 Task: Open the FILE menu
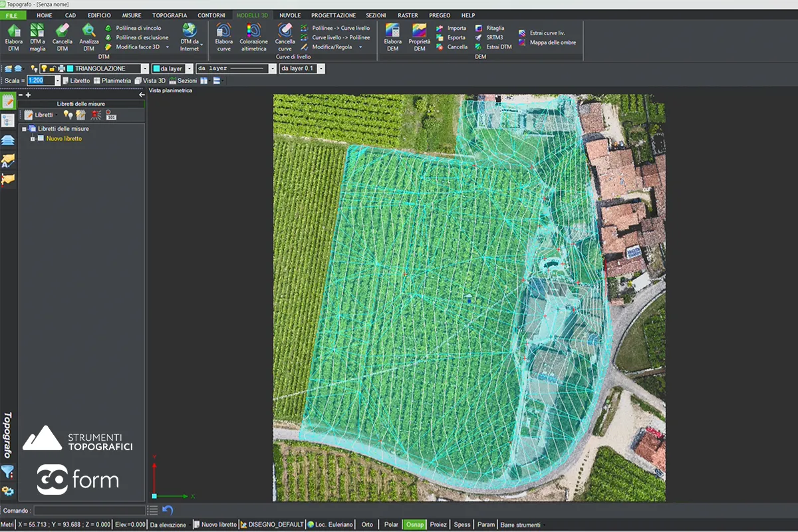[x=13, y=15]
